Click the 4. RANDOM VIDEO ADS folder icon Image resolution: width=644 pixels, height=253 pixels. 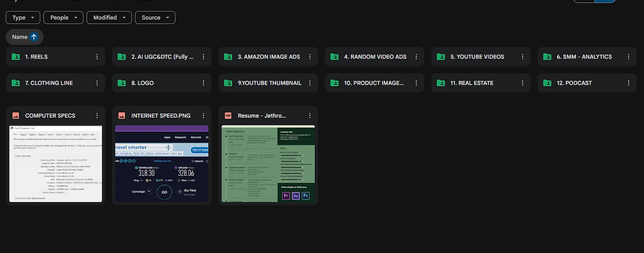pyautogui.click(x=334, y=57)
